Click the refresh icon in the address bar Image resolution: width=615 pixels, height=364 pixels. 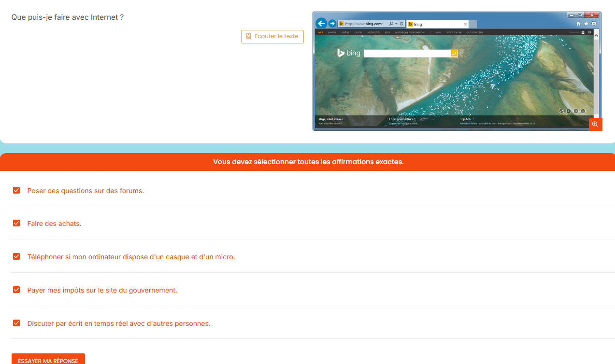pyautogui.click(x=401, y=23)
